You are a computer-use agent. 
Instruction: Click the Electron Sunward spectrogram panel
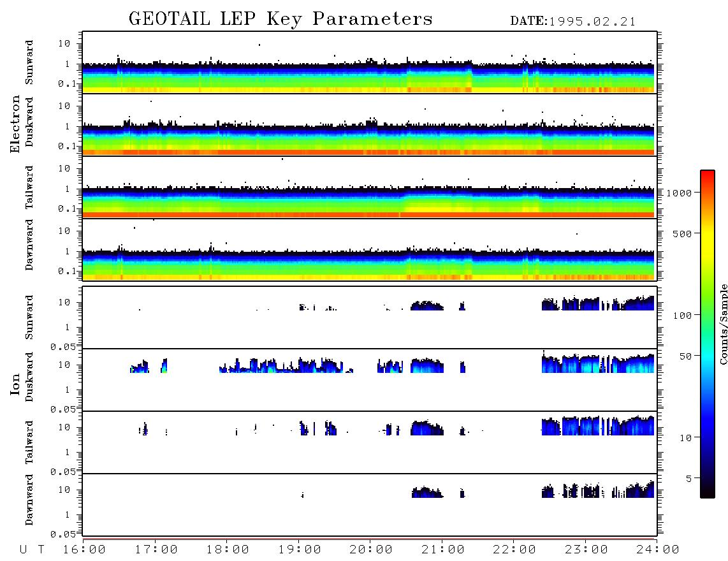click(370, 62)
